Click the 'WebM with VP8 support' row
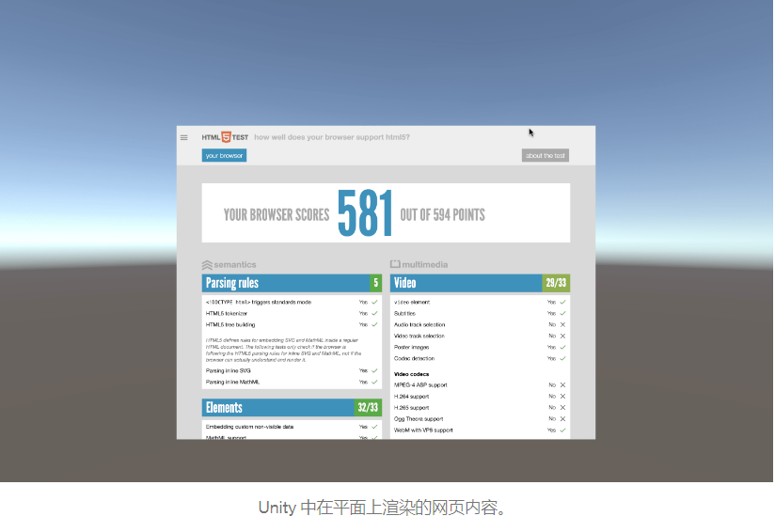The height and width of the screenshot is (532, 775). (480, 430)
